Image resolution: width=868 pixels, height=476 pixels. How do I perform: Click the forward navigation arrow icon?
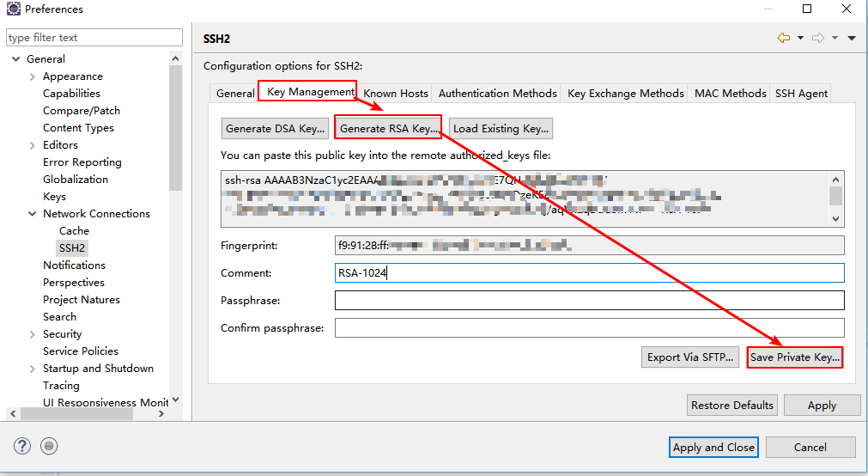(x=817, y=39)
